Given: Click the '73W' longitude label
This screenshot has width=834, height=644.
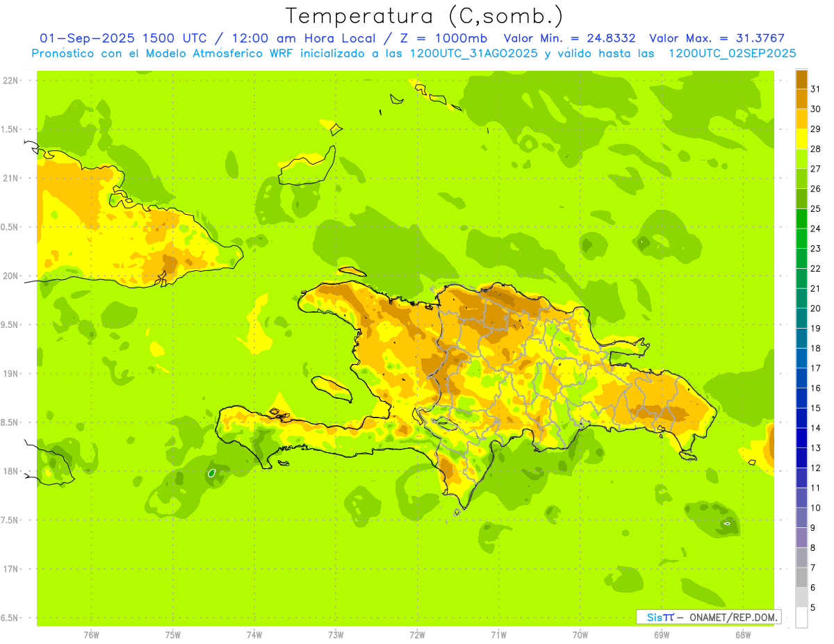Looking at the screenshot, I should pyautogui.click(x=336, y=635).
